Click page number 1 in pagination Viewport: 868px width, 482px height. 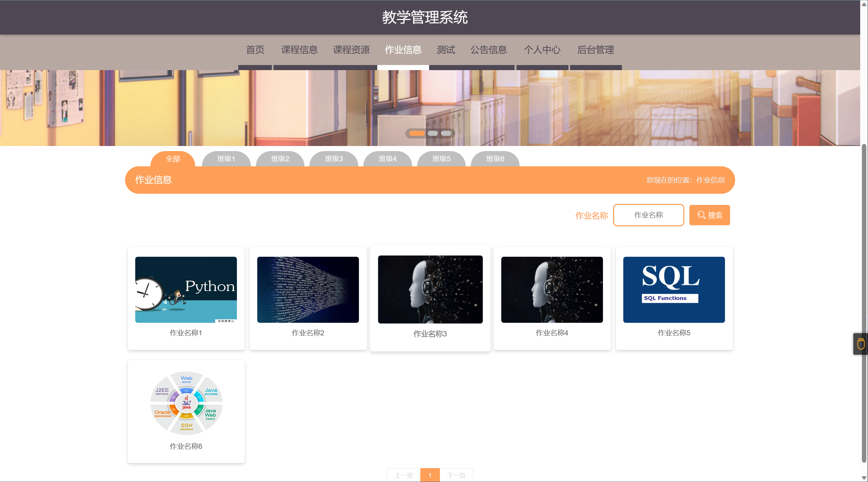tap(430, 475)
